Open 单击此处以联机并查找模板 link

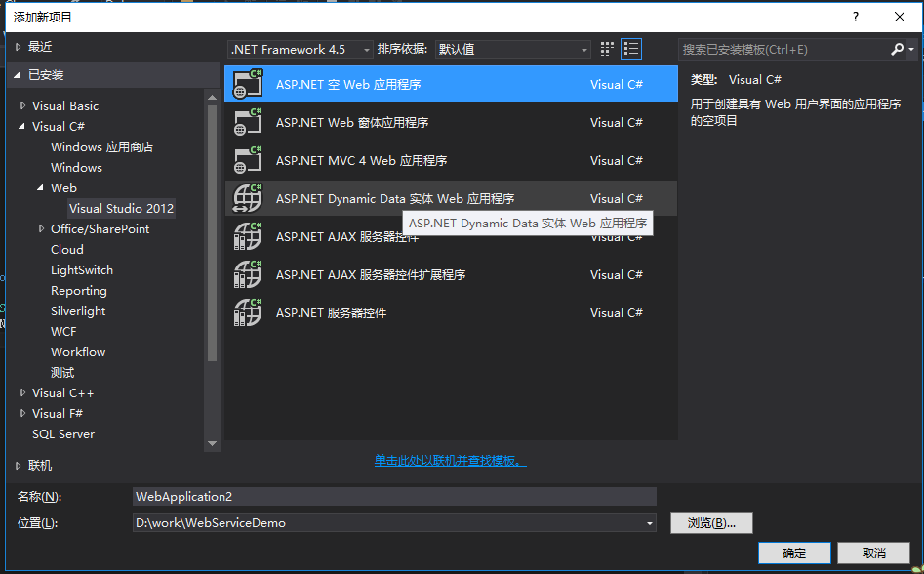(x=451, y=460)
